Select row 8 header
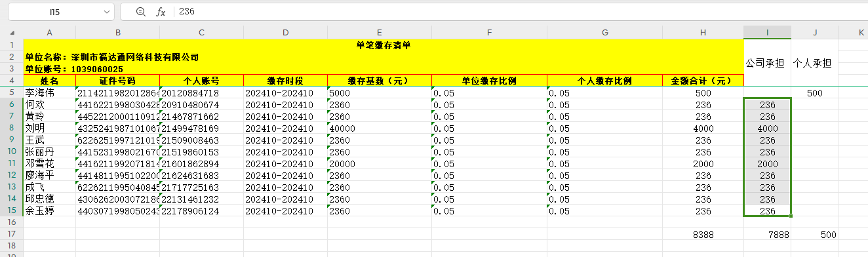Image resolution: width=868 pixels, height=257 pixels. click(x=12, y=128)
